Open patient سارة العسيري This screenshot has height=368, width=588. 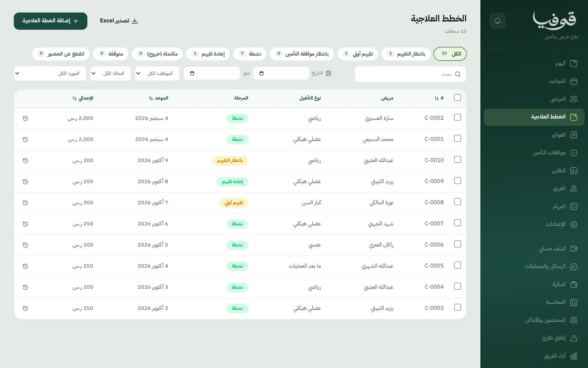[x=379, y=118]
